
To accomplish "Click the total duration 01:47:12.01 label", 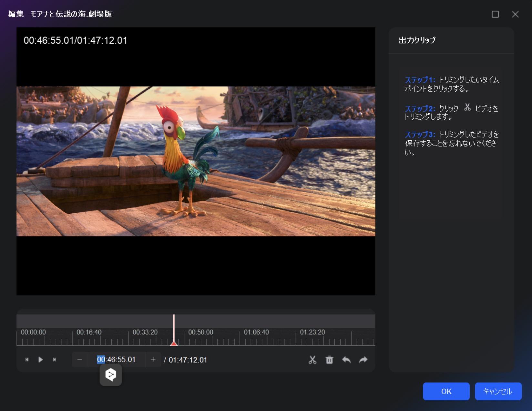I will pos(188,360).
